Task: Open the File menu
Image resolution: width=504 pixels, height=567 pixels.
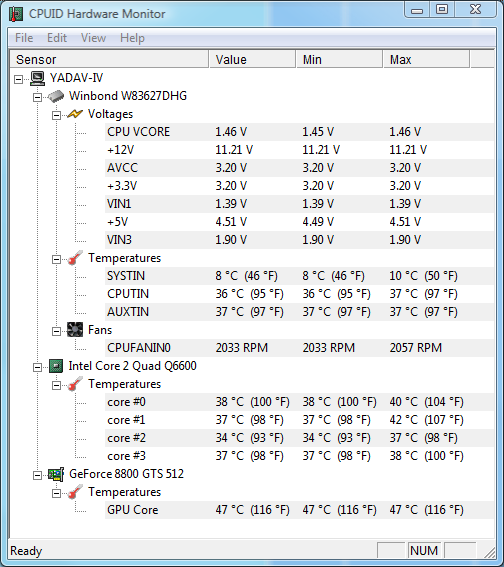Action: pos(24,38)
